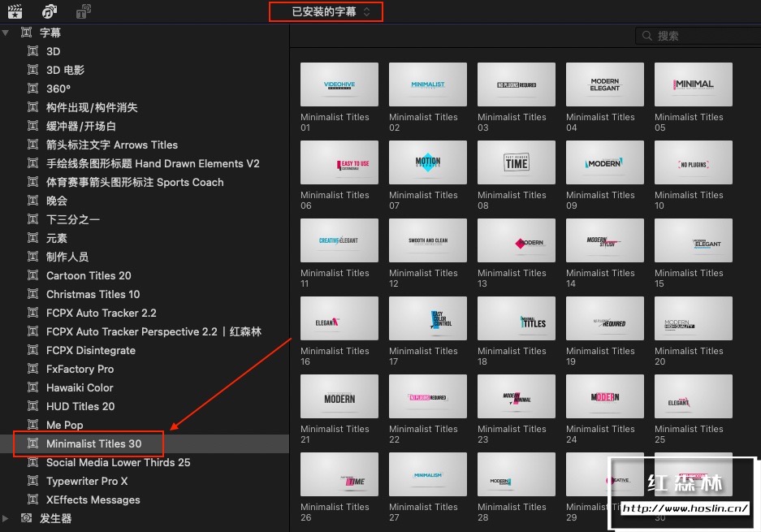Select Minimalist Titles 14 thumbnail
This screenshot has height=532, width=761.
pyautogui.click(x=605, y=240)
